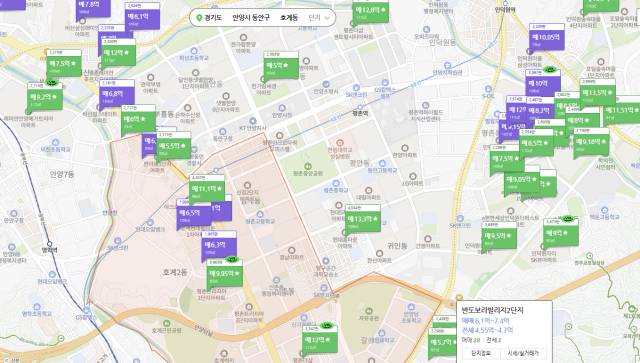Viewport: 640px width, 363px height.
Task: Click the 매 9.95억 listing marker
Action: [x=224, y=273]
